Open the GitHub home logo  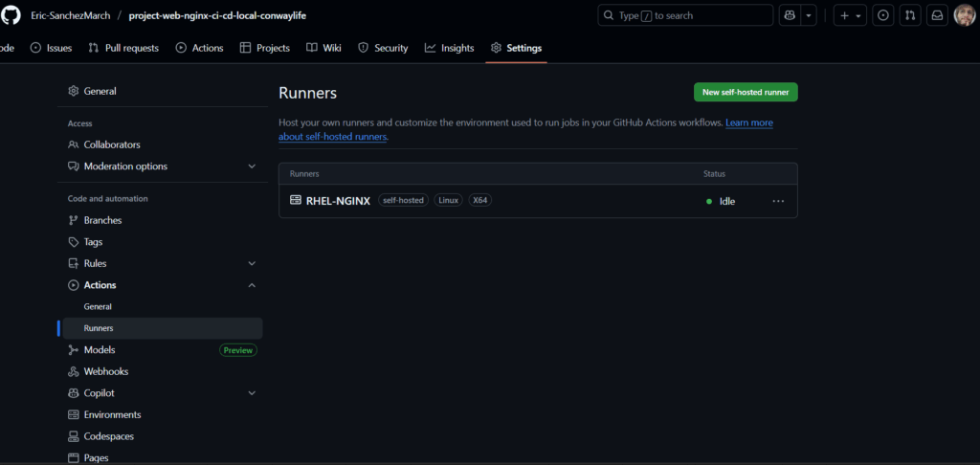point(11,15)
